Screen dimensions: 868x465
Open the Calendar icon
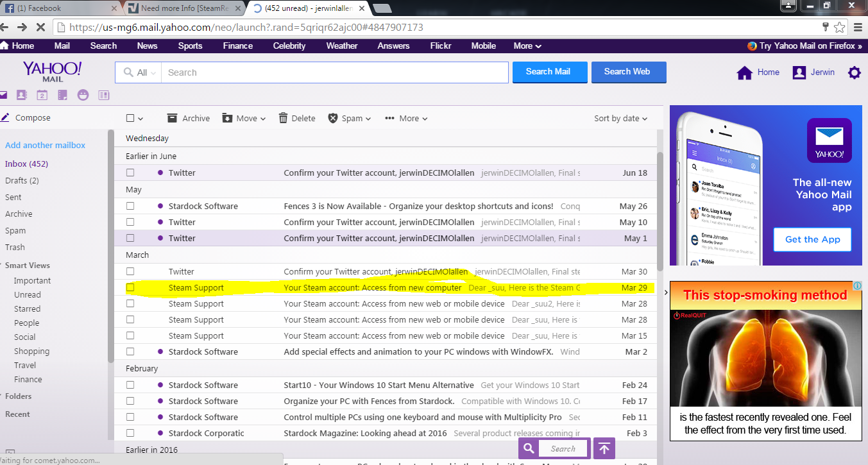click(42, 95)
